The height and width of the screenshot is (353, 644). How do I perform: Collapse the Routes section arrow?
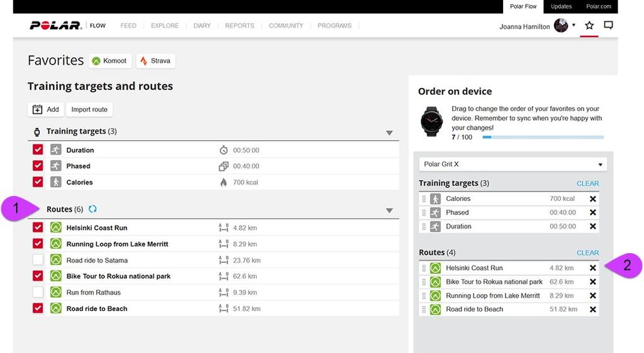pyautogui.click(x=389, y=210)
